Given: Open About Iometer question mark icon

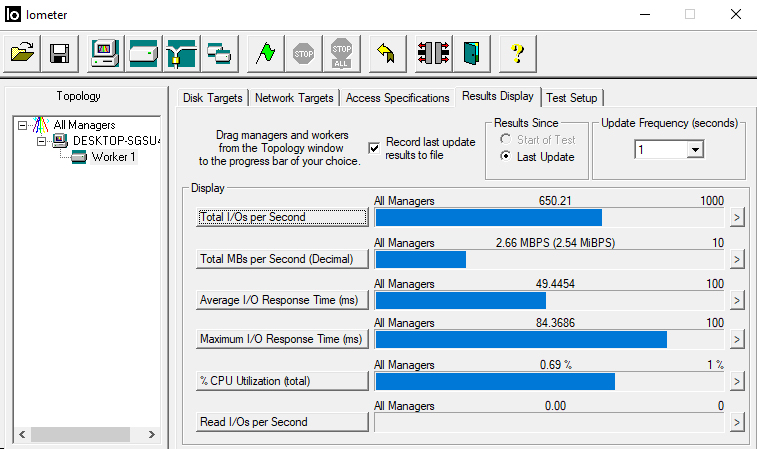Looking at the screenshot, I should (517, 53).
